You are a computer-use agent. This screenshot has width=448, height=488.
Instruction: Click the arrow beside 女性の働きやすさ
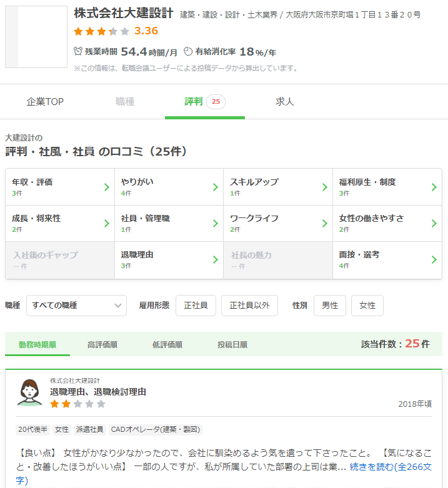tap(434, 224)
